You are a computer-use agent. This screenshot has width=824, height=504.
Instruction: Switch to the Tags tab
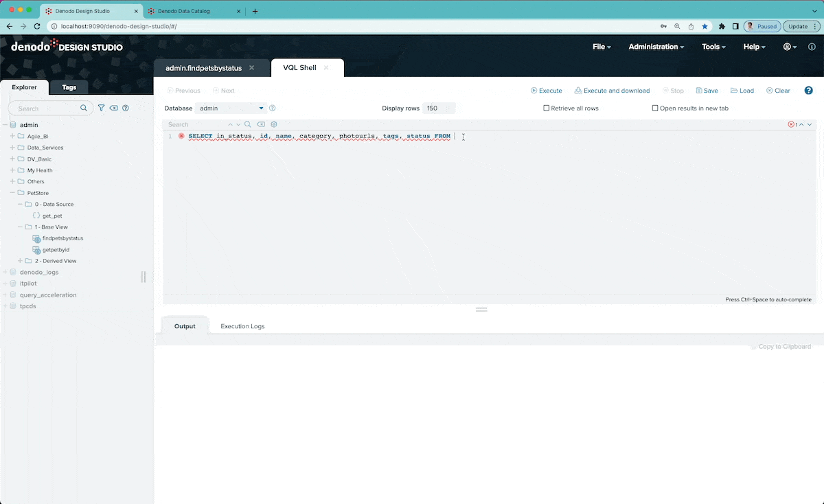(x=69, y=87)
